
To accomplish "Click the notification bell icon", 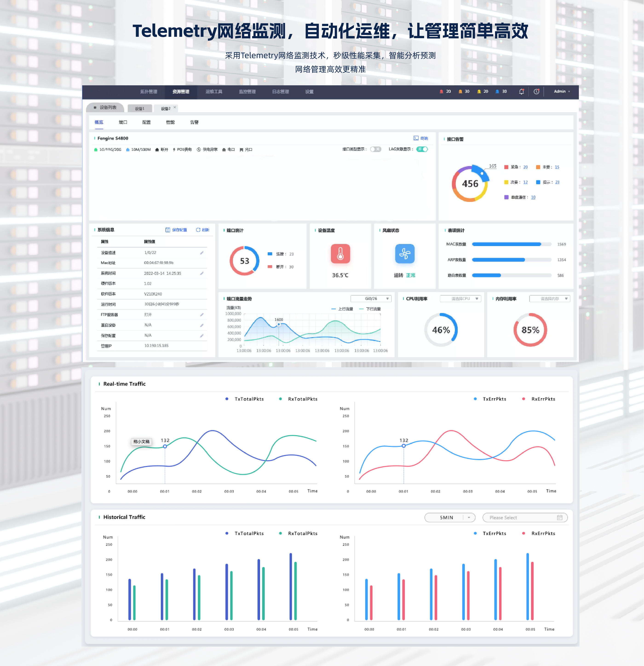I will tap(521, 91).
